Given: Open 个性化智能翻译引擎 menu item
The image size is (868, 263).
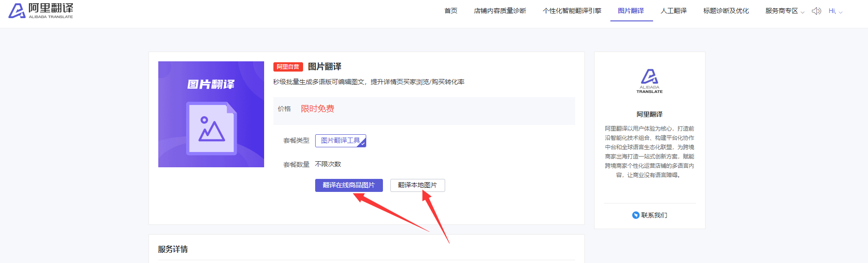Looking at the screenshot, I should [x=572, y=11].
